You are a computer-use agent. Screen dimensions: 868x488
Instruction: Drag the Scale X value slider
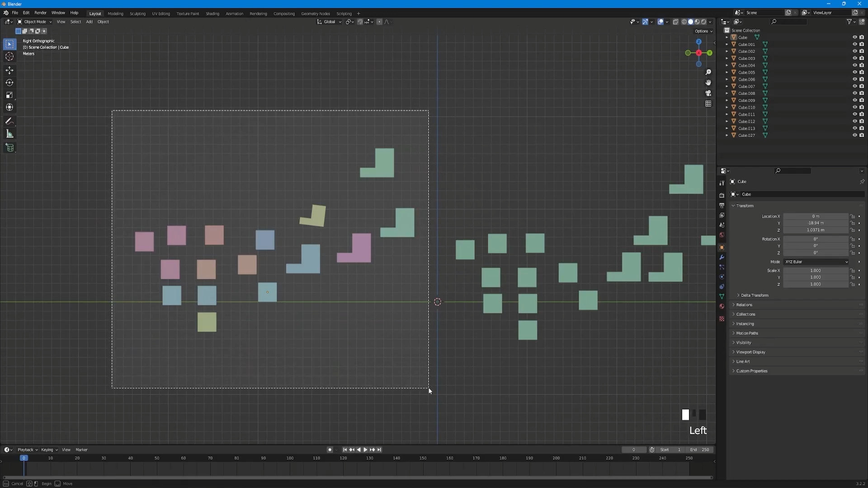[x=816, y=271]
